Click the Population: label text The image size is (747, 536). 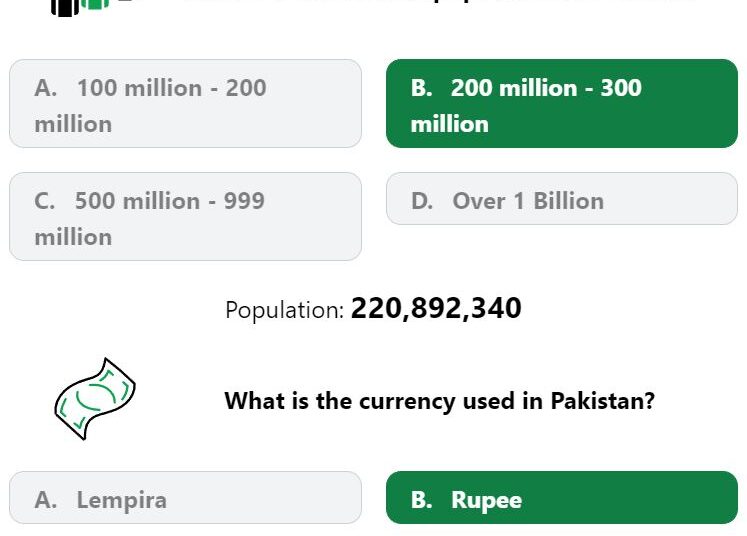(x=284, y=310)
